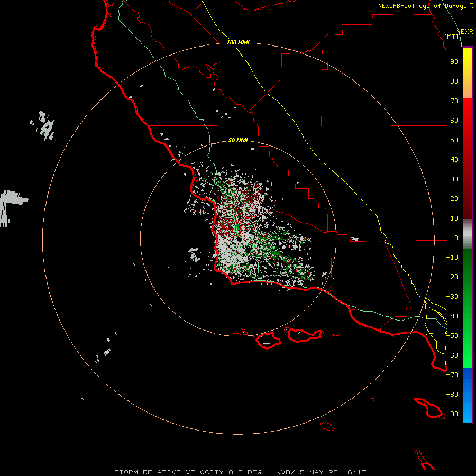The height and width of the screenshot is (476, 476).
Task: Pick the gray zero band of velocity scale
Action: tap(467, 234)
